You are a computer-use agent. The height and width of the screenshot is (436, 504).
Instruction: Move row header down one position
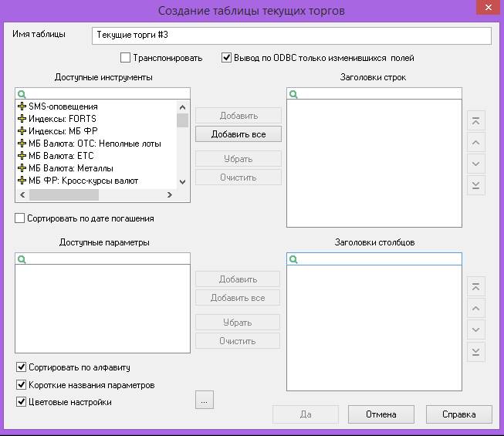click(x=476, y=164)
